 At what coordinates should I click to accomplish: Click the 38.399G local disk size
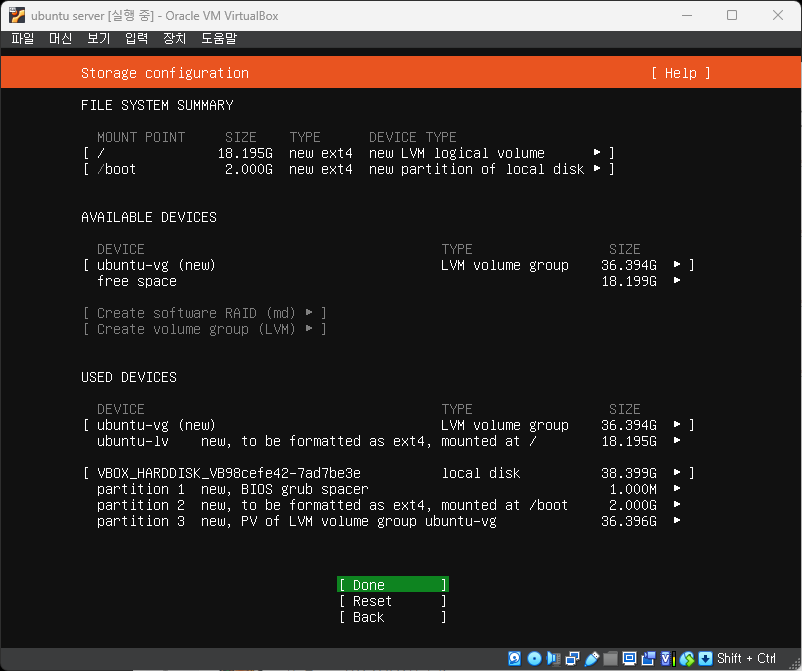click(x=629, y=473)
